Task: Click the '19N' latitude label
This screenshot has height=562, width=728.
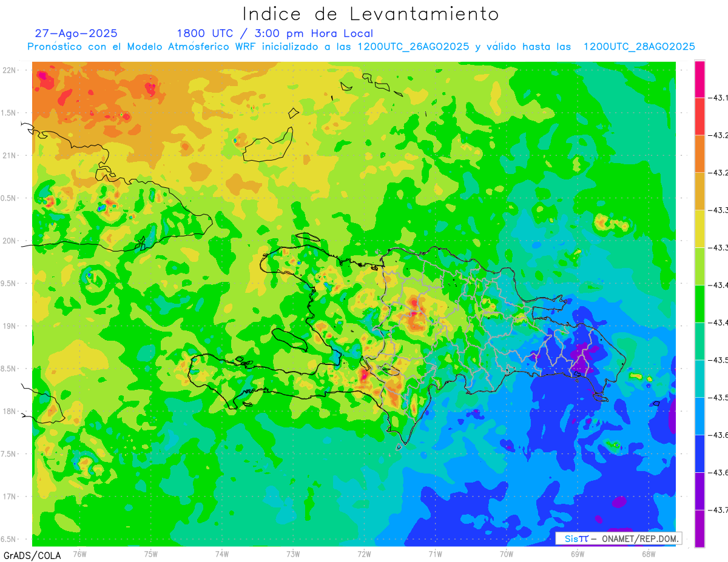Action: tap(9, 326)
